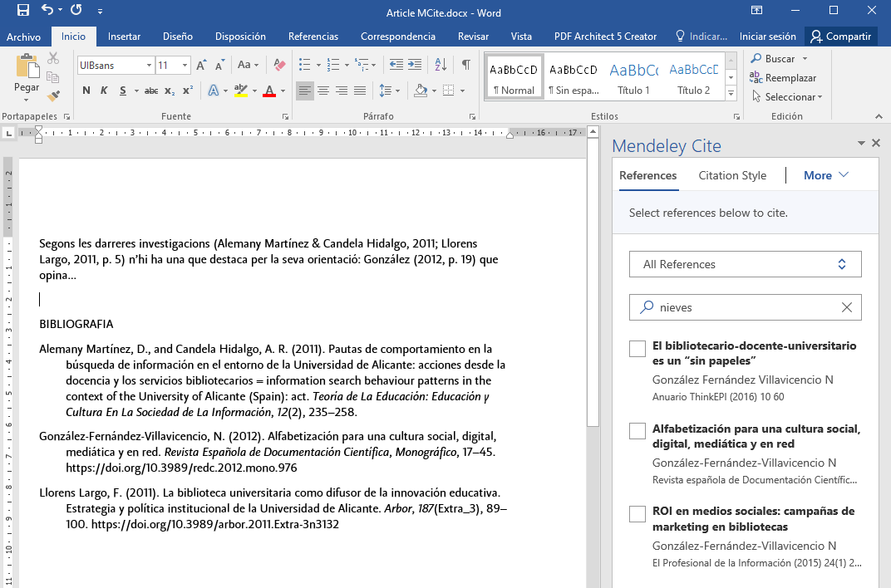The image size is (891, 588).
Task: Apply strikethrough to text
Action: click(151, 91)
